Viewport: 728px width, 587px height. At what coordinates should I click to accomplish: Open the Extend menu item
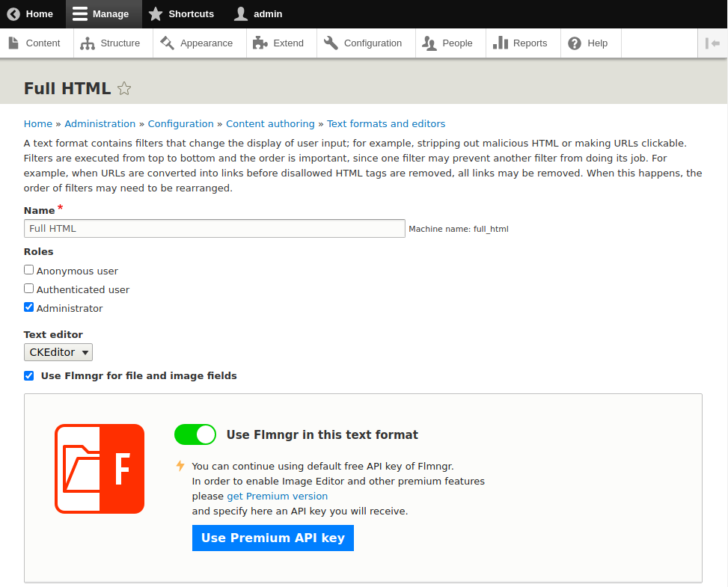pyautogui.click(x=281, y=43)
